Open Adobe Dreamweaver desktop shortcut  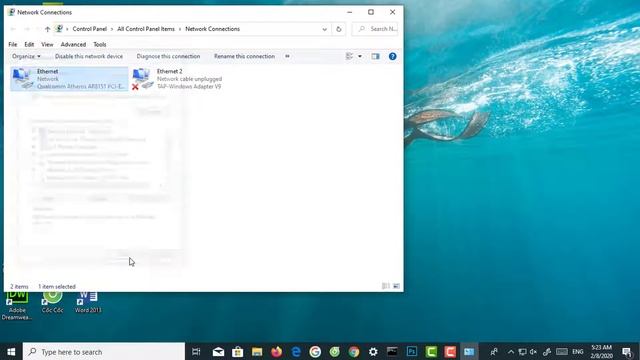point(17,306)
